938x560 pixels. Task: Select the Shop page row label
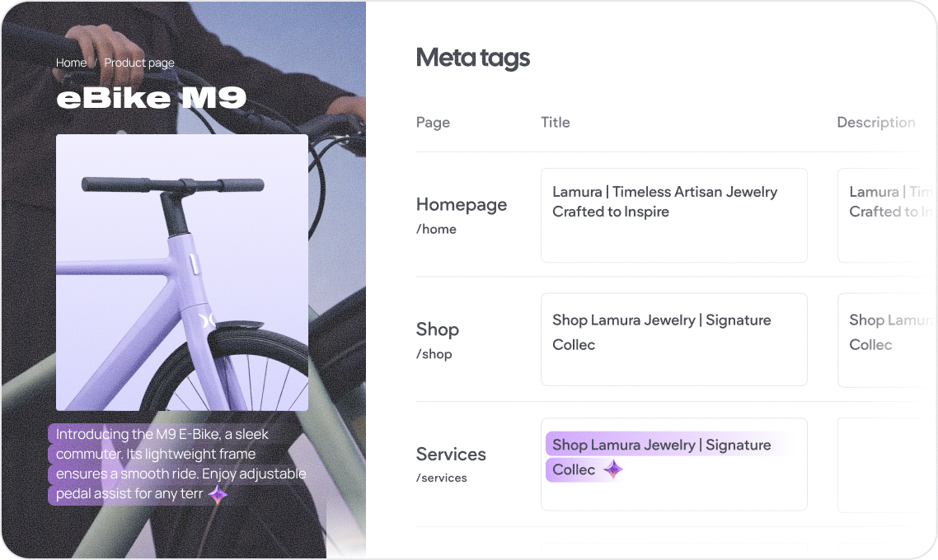pyautogui.click(x=438, y=330)
